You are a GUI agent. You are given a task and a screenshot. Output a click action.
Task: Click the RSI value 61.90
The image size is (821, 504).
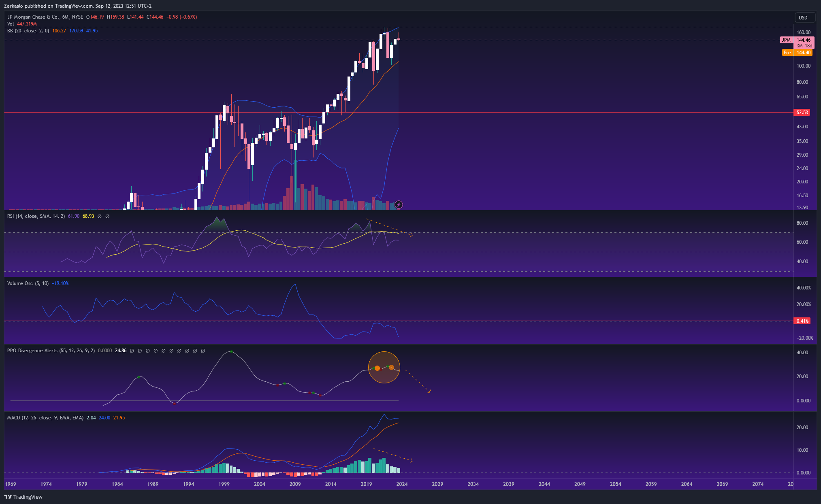coord(74,216)
